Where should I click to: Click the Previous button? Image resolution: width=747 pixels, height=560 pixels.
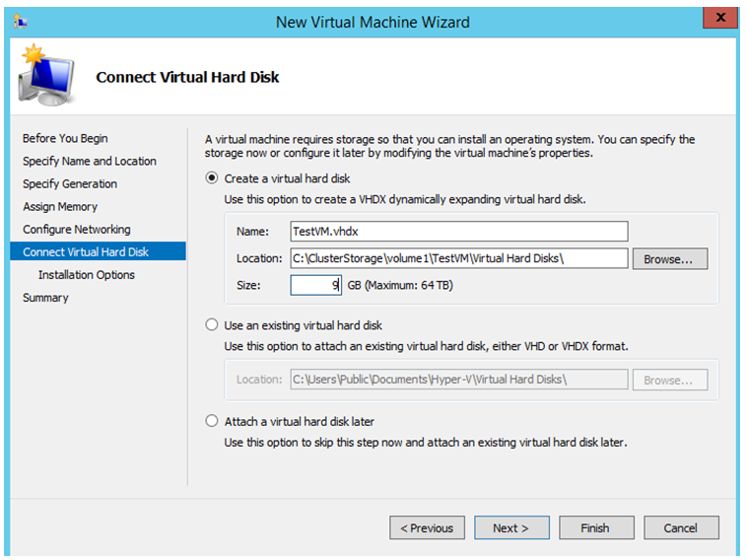427,527
